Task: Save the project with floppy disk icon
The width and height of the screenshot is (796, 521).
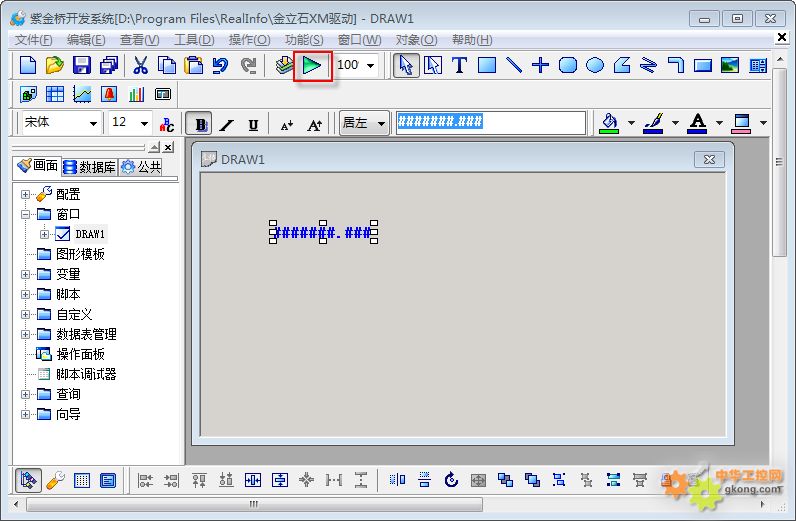Action: pyautogui.click(x=82, y=66)
